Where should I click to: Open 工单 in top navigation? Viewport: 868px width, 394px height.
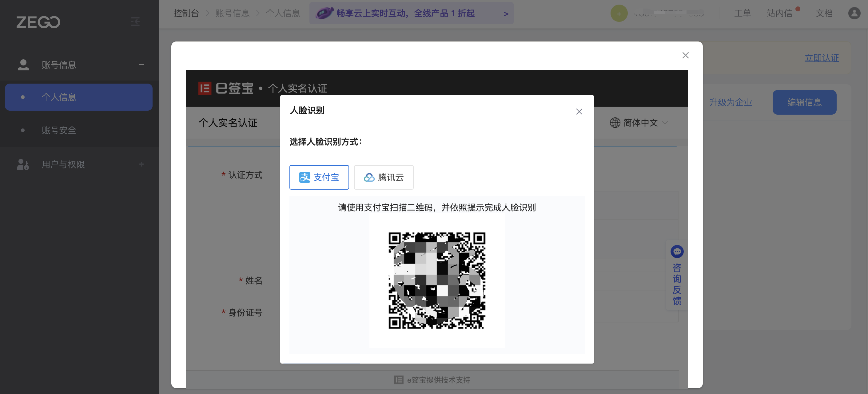pos(742,13)
